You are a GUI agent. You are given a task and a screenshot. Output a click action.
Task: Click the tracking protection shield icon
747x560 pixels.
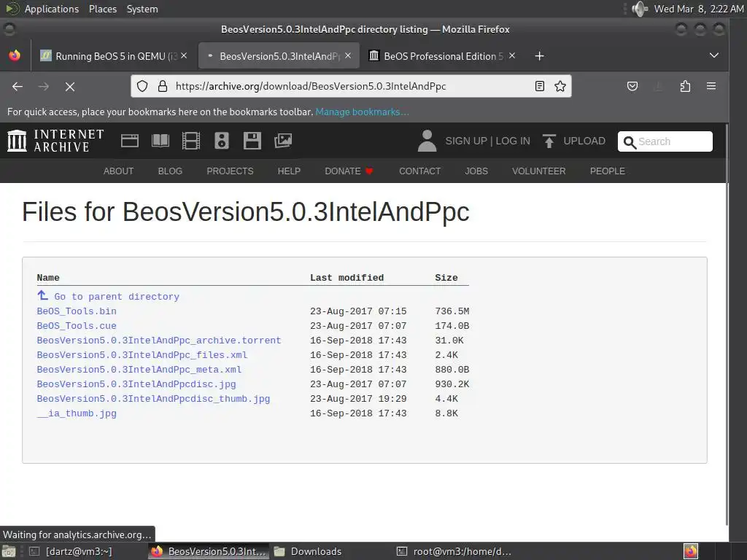142,86
